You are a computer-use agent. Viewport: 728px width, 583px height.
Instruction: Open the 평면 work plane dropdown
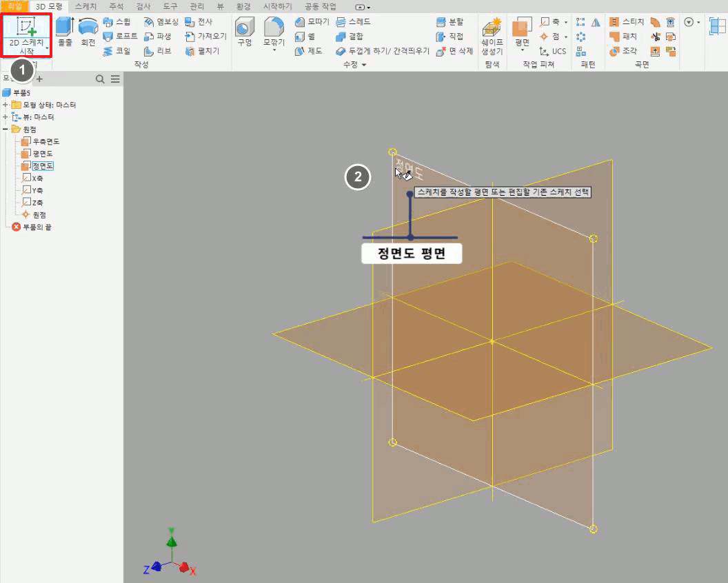pos(521,50)
